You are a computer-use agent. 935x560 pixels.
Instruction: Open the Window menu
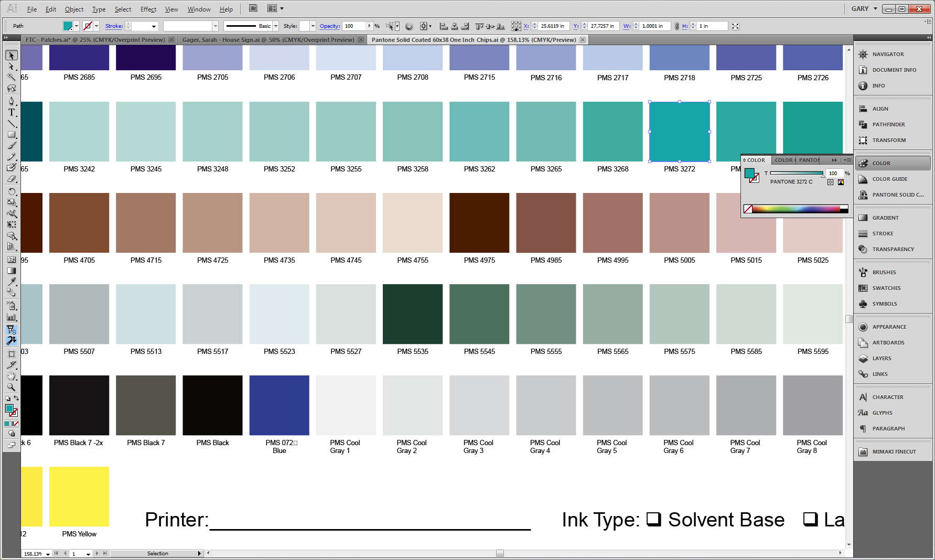pos(199,9)
